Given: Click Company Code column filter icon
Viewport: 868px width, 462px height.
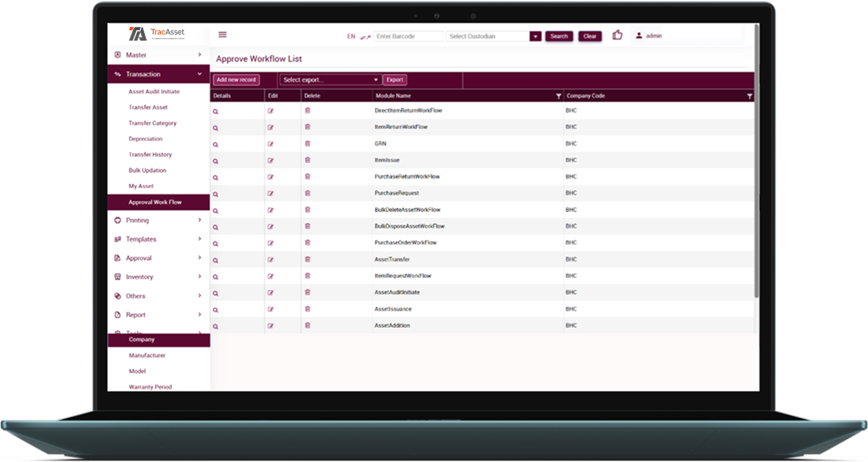Looking at the screenshot, I should coord(749,96).
